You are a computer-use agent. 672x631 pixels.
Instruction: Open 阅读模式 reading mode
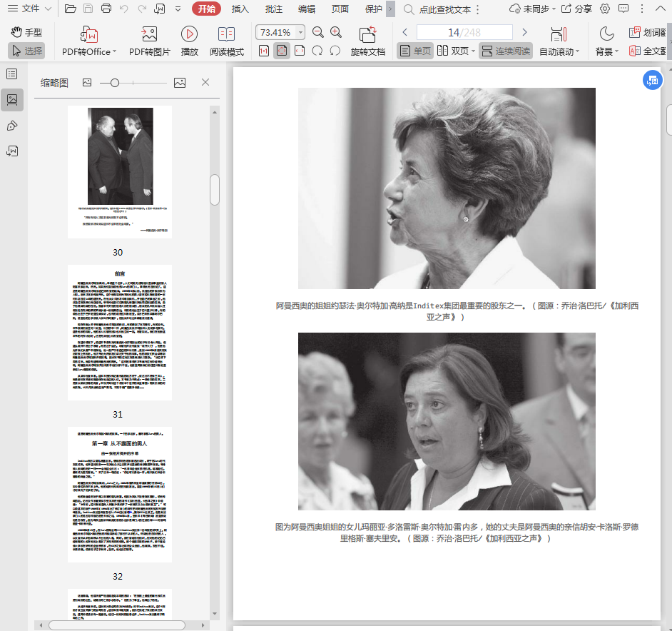[x=226, y=35]
